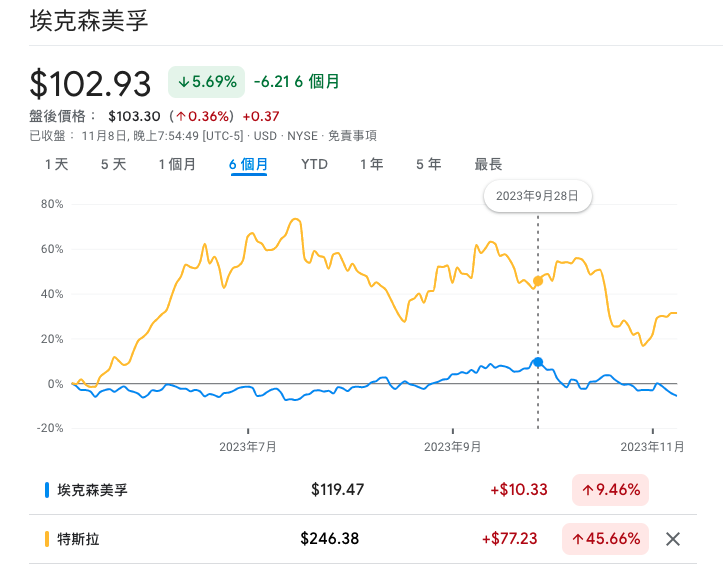Select the 6 個月 range tab
723x573 pixels.
tap(249, 164)
